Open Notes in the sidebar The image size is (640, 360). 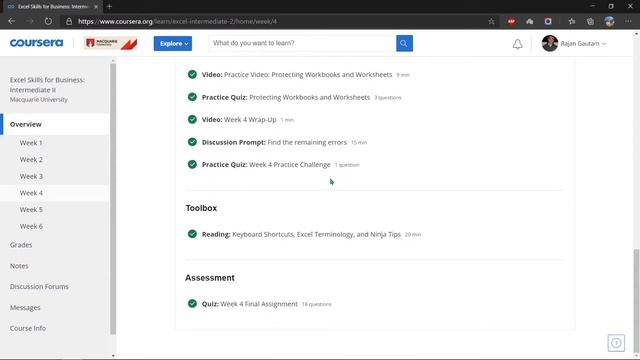click(19, 266)
